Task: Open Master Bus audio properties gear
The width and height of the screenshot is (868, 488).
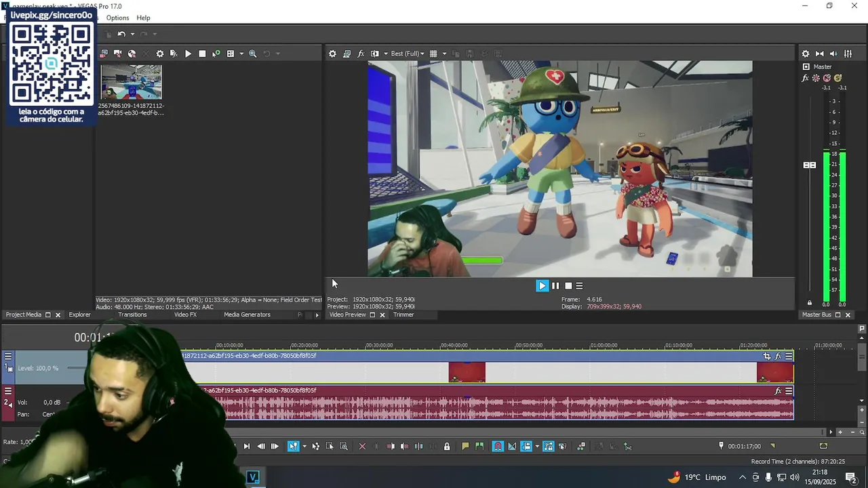Action: pyautogui.click(x=806, y=54)
